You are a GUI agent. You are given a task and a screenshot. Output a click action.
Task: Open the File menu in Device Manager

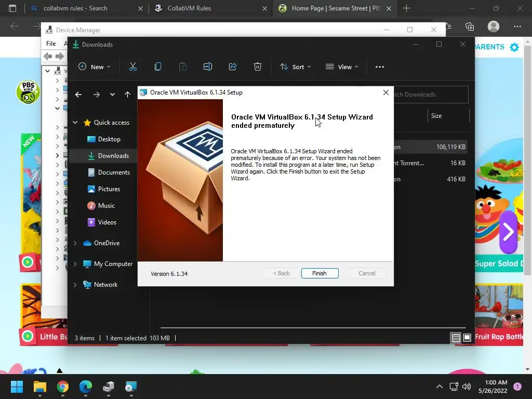click(x=51, y=44)
